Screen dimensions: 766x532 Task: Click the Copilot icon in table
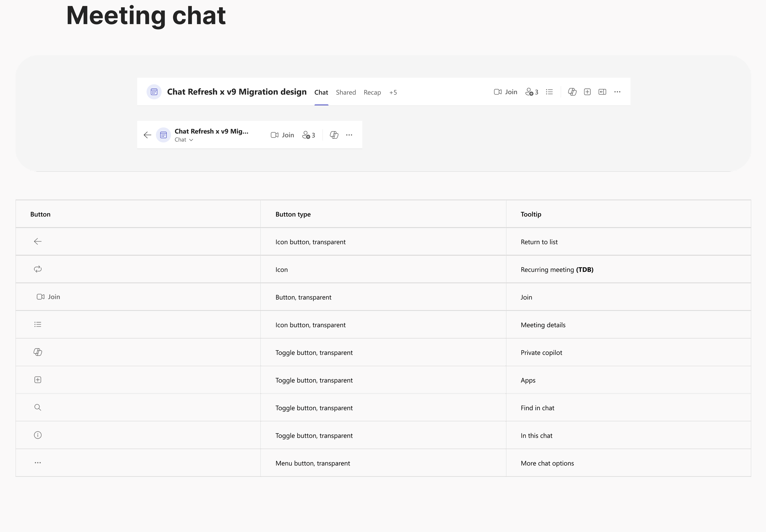click(38, 352)
